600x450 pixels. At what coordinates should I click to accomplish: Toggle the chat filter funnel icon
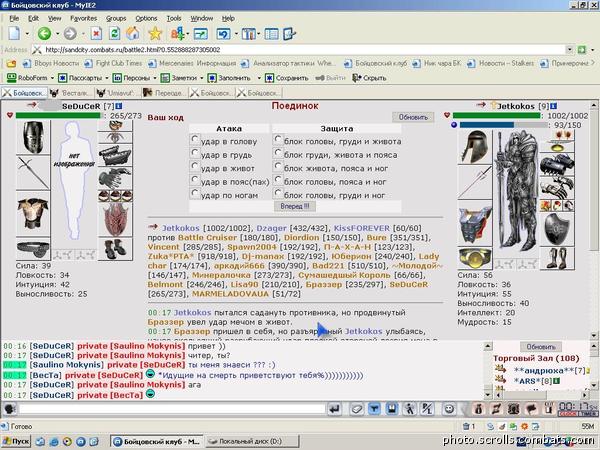(374, 409)
